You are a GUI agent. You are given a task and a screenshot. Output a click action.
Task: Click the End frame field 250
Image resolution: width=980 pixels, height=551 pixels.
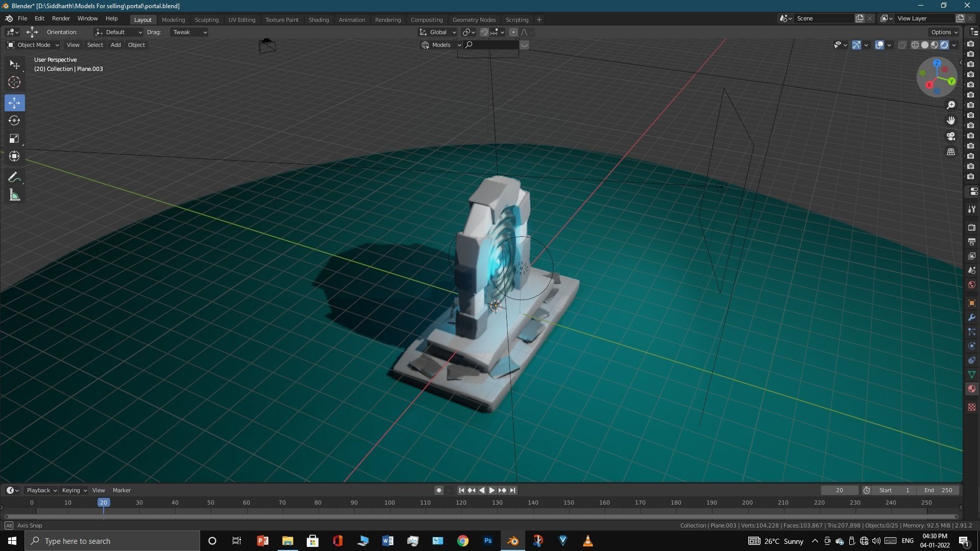(938, 490)
